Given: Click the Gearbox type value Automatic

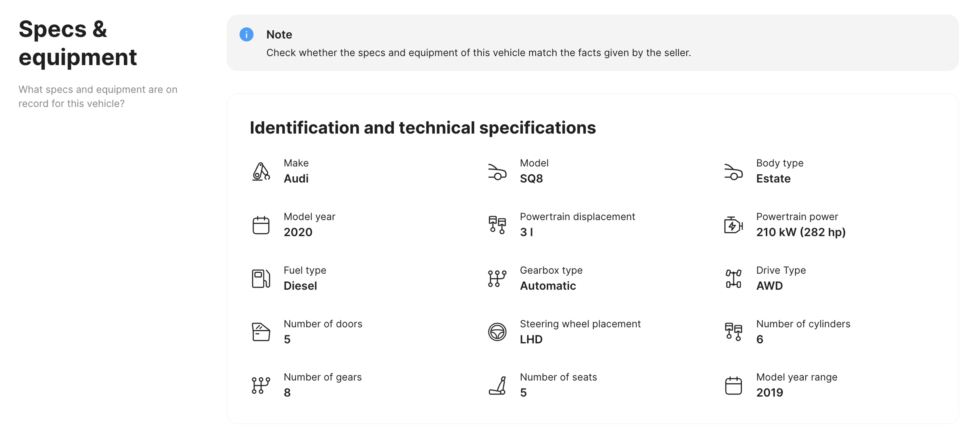Looking at the screenshot, I should coord(547,286).
